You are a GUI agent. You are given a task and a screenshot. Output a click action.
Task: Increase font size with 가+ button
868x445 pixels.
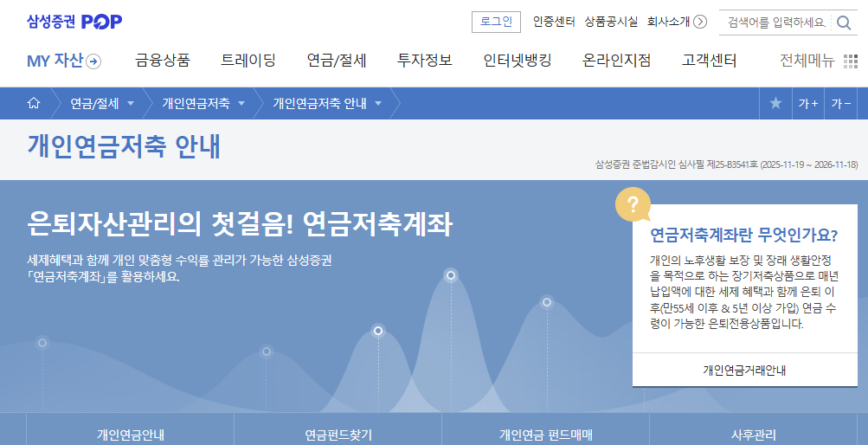(x=807, y=103)
